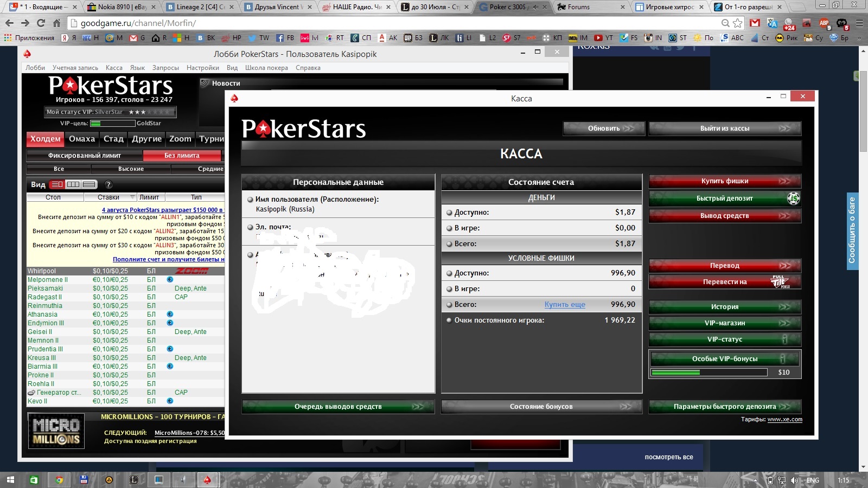
Task: Click Состояние бонусов button
Action: (x=541, y=407)
